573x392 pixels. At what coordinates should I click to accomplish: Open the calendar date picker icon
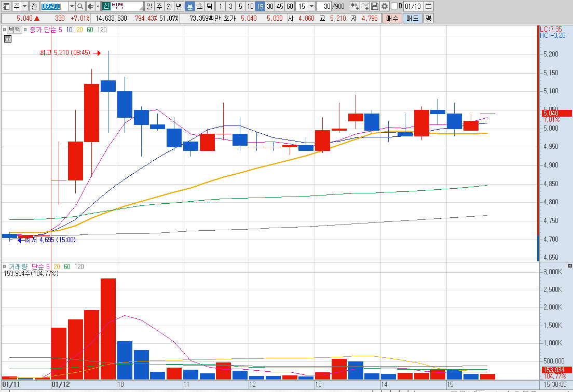[429, 6]
